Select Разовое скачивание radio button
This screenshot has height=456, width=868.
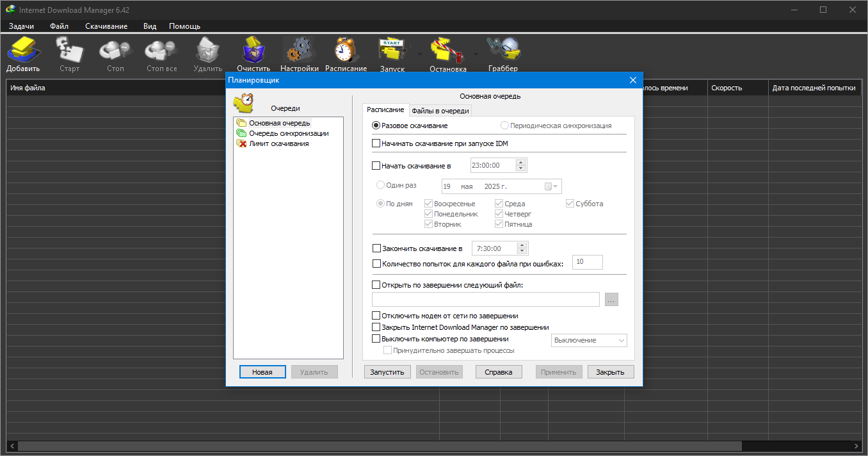(x=376, y=126)
